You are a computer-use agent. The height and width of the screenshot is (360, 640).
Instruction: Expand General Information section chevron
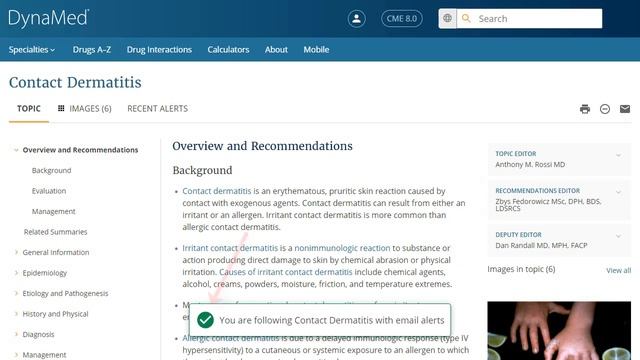click(16, 252)
